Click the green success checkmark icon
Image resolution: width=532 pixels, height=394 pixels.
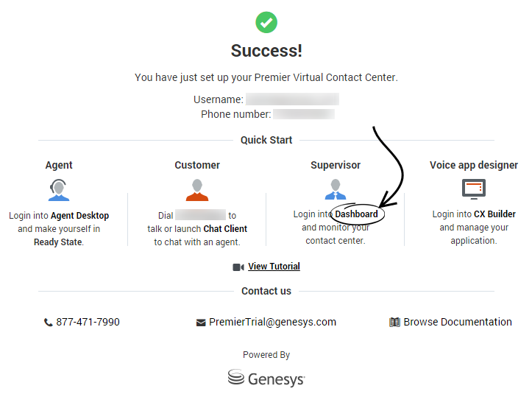(266, 22)
